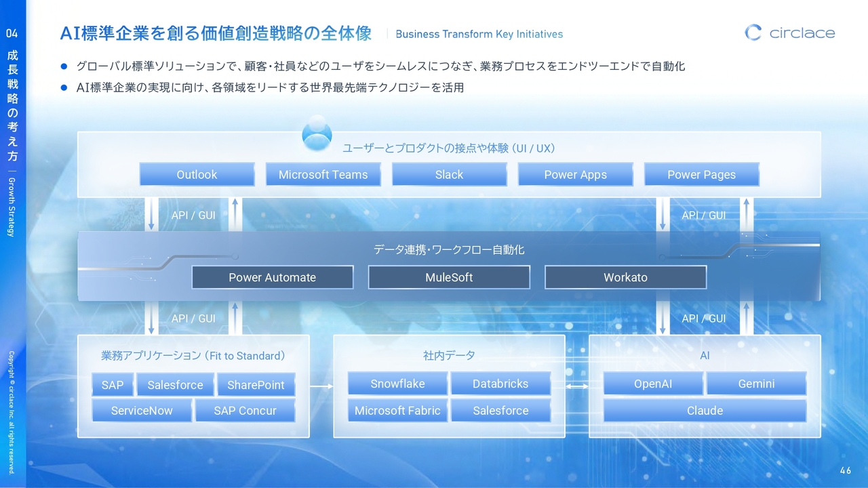Screen dimensions: 868x488
Task: Click the Power Automate box
Action: coord(272,277)
